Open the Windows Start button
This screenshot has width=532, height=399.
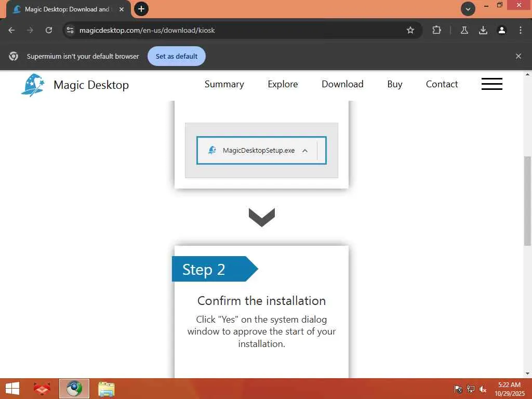point(12,389)
